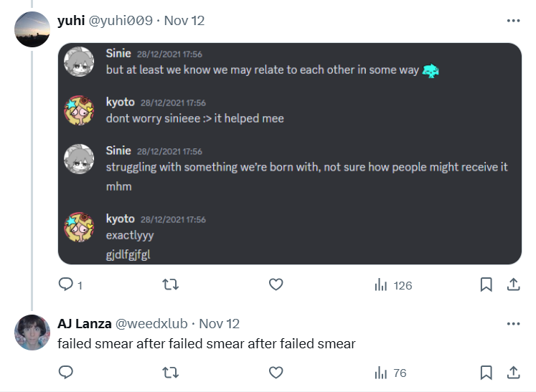Reply to AJ Lanza's tweet

coord(65,372)
